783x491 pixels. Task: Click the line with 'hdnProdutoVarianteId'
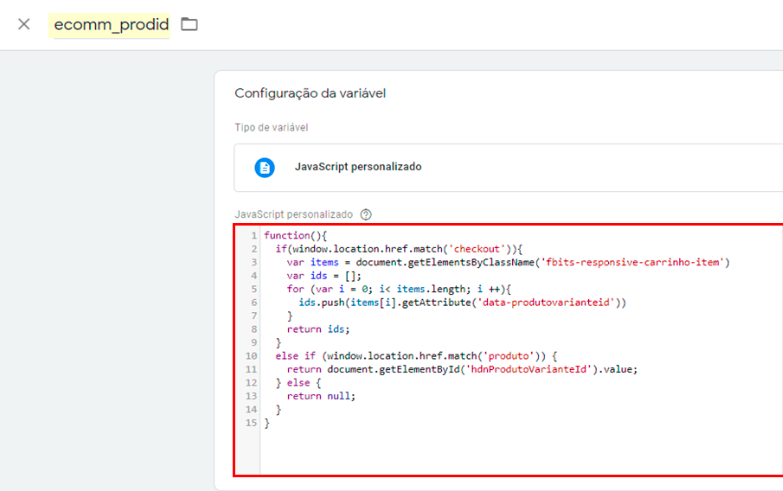point(462,369)
